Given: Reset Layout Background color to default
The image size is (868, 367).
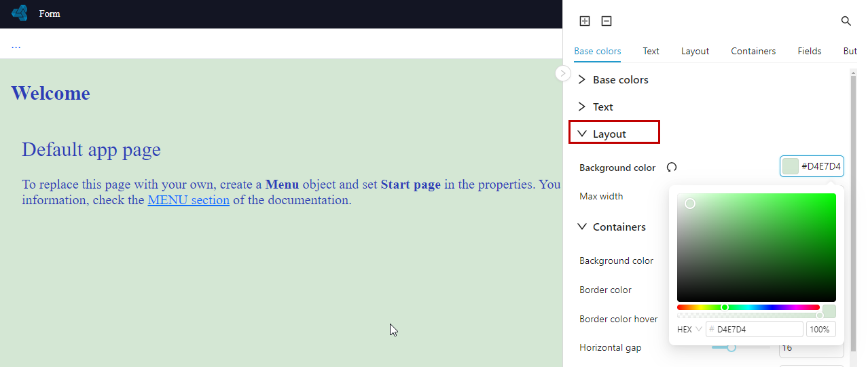Looking at the screenshot, I should 672,168.
